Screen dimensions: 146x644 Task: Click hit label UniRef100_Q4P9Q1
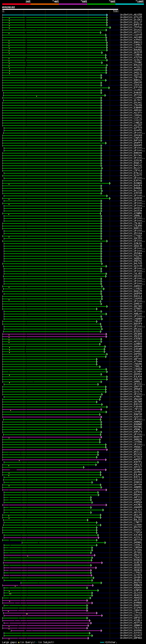click(x=131, y=354)
